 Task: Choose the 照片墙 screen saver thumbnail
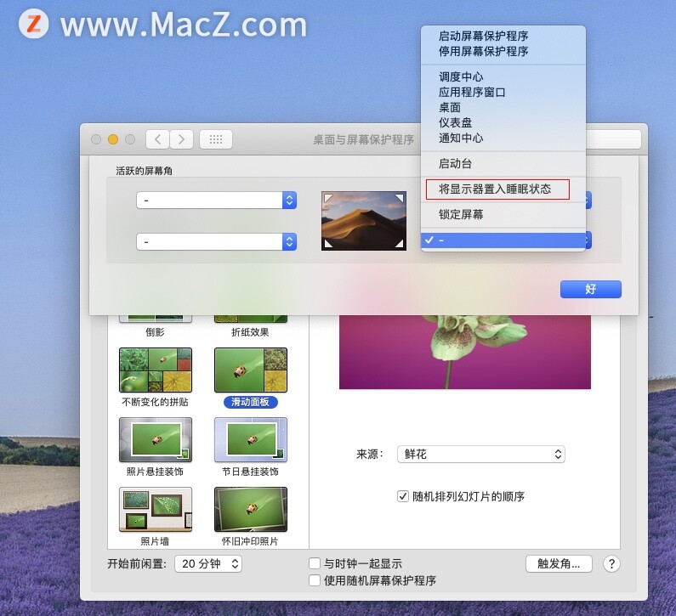pos(156,510)
